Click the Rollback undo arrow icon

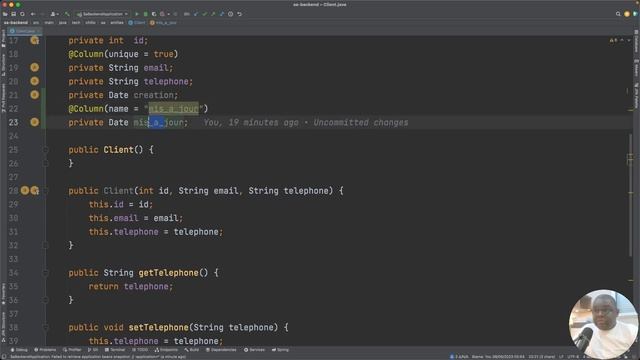pyautogui.click(x=240, y=14)
